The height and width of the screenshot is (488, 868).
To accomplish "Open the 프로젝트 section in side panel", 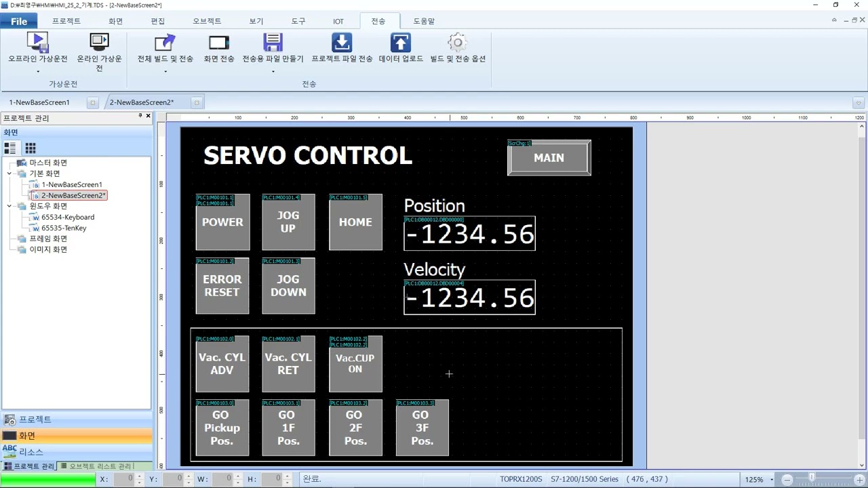I will pos(76,420).
